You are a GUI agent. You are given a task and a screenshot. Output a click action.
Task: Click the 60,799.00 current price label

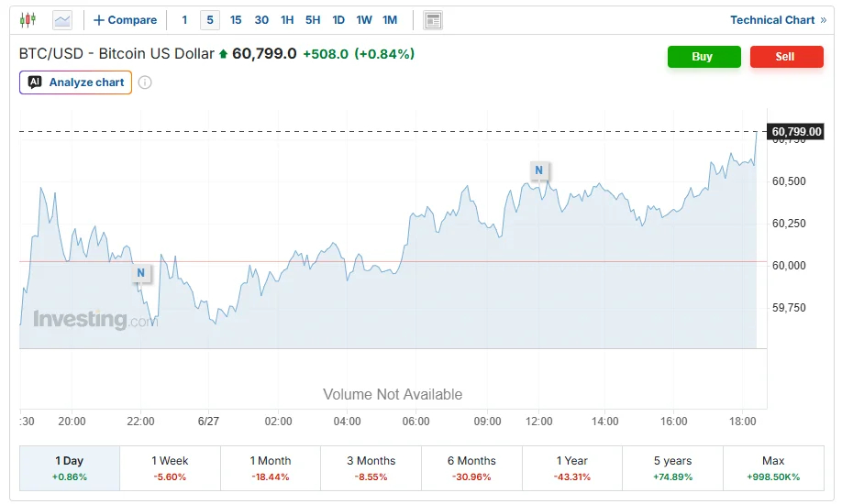(x=796, y=132)
